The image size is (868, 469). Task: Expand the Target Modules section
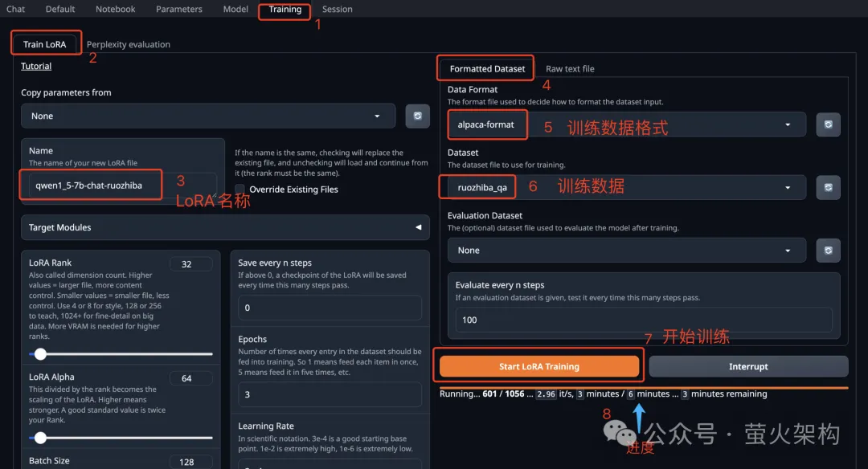225,227
